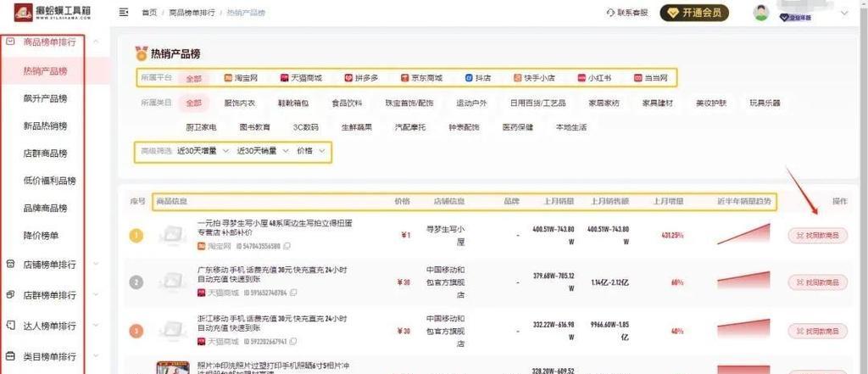Screen dimensions: 868x374
Task: Choose 美妆护肤 category
Action: point(711,103)
